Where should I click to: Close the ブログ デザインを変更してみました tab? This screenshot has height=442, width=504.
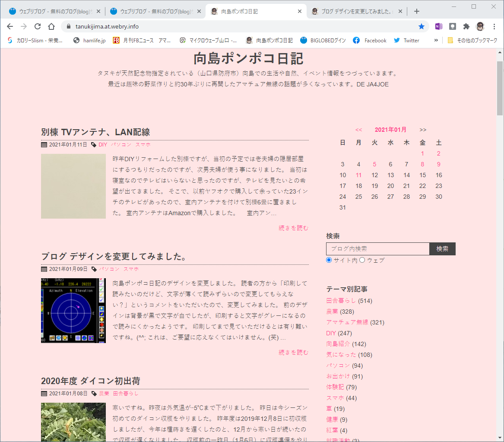[400, 11]
